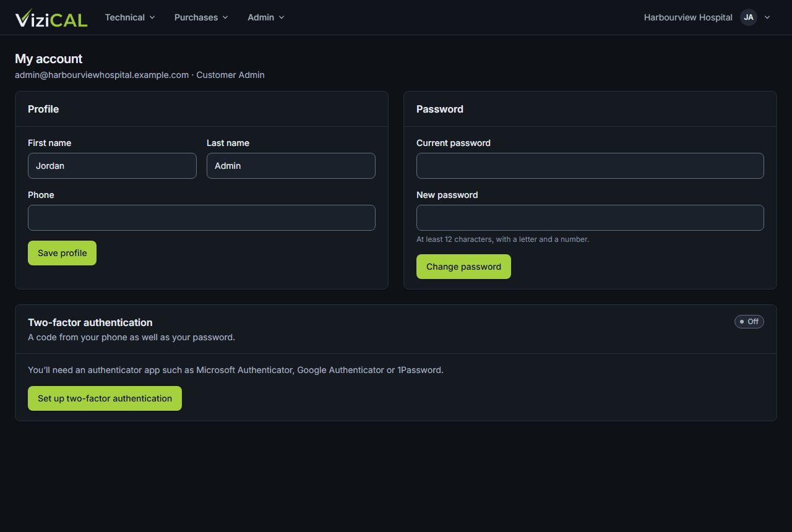Open the Technical menu
792x532 pixels.
coord(130,17)
